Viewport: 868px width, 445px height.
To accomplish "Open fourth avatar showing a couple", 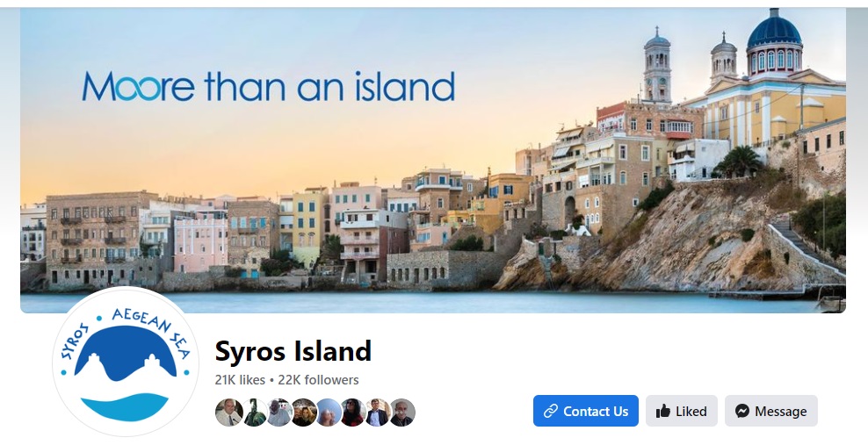I will pyautogui.click(x=304, y=413).
